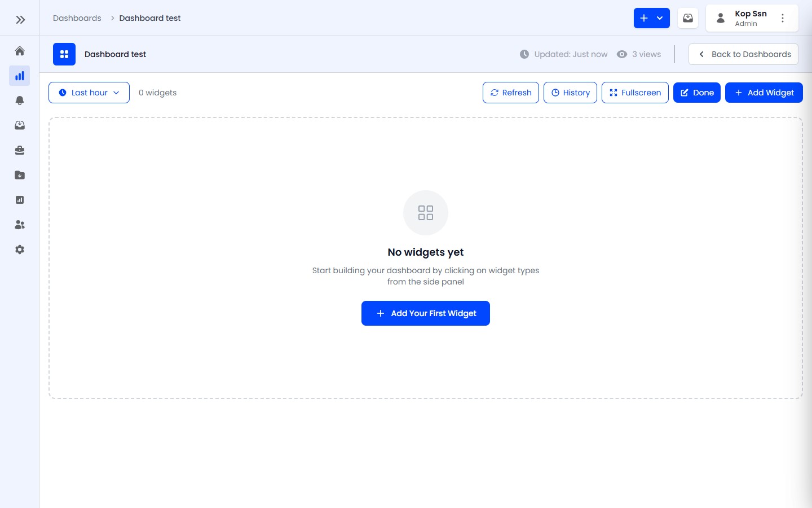Open the Home sidebar icon
This screenshot has width=812, height=508.
[20, 51]
